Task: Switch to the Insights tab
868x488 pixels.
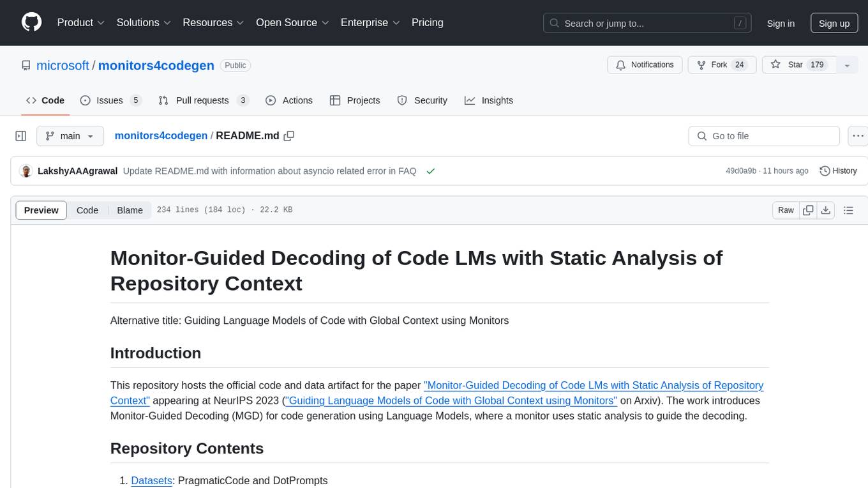Action: click(489, 100)
